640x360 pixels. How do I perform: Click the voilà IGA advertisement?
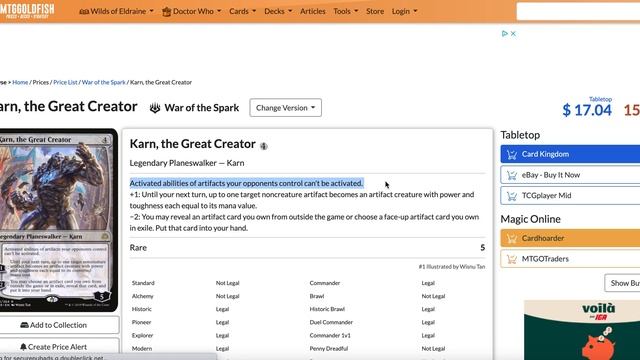tap(582, 330)
